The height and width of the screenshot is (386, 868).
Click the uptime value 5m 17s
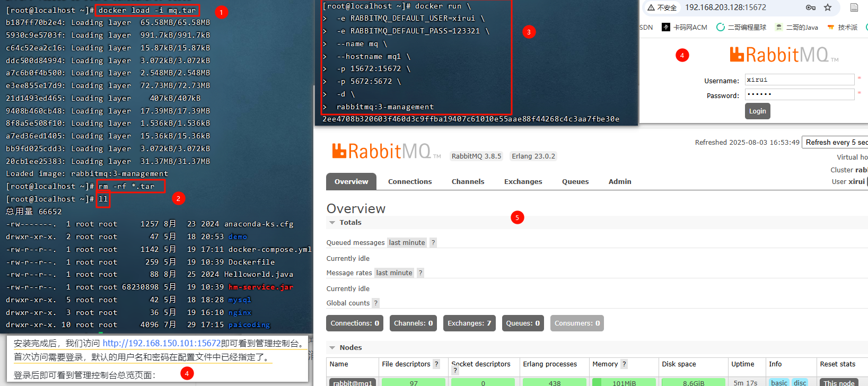pos(745,383)
